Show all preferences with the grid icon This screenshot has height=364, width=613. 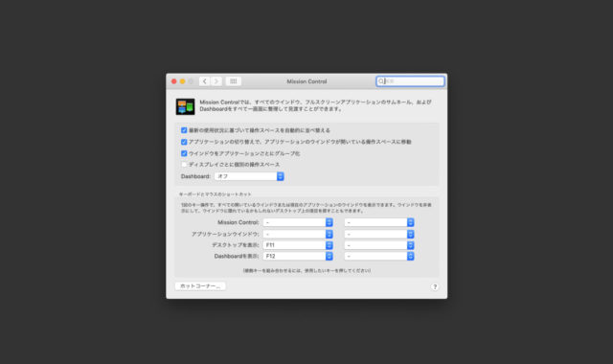(x=234, y=81)
